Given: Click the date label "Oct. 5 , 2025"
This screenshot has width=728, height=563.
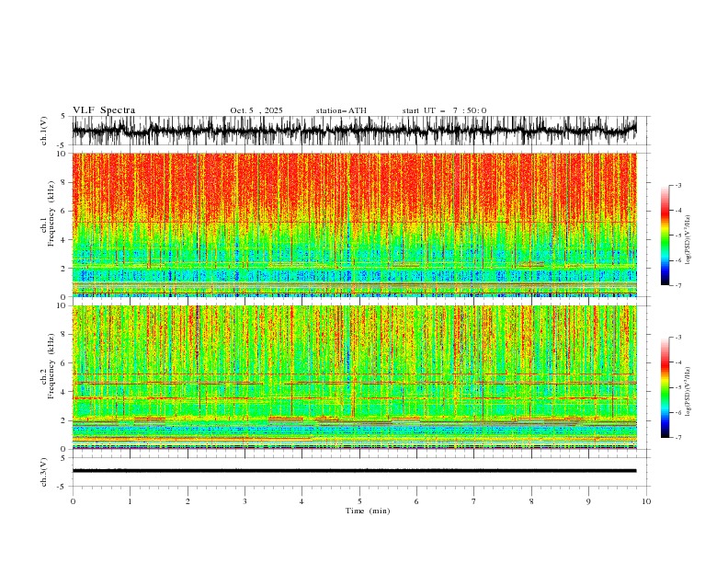Looking at the screenshot, I should click(x=256, y=110).
